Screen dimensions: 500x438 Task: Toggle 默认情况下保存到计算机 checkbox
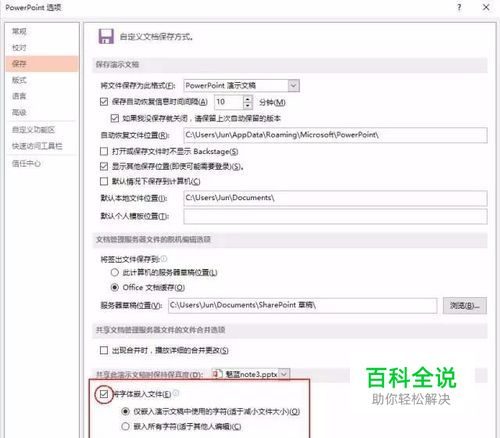click(x=104, y=181)
